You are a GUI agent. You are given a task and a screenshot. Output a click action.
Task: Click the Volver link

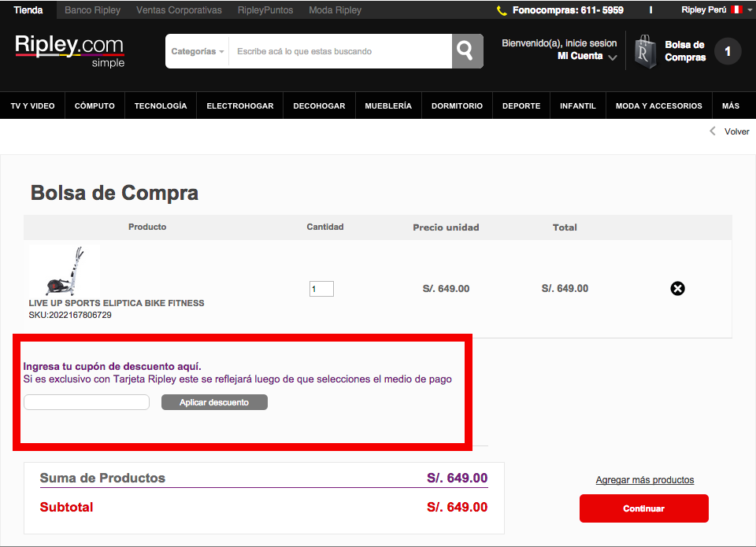737,131
